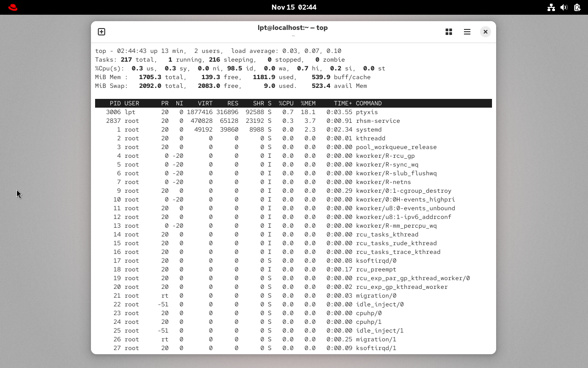
Task: Show the tab overview grid
Action: point(449,32)
